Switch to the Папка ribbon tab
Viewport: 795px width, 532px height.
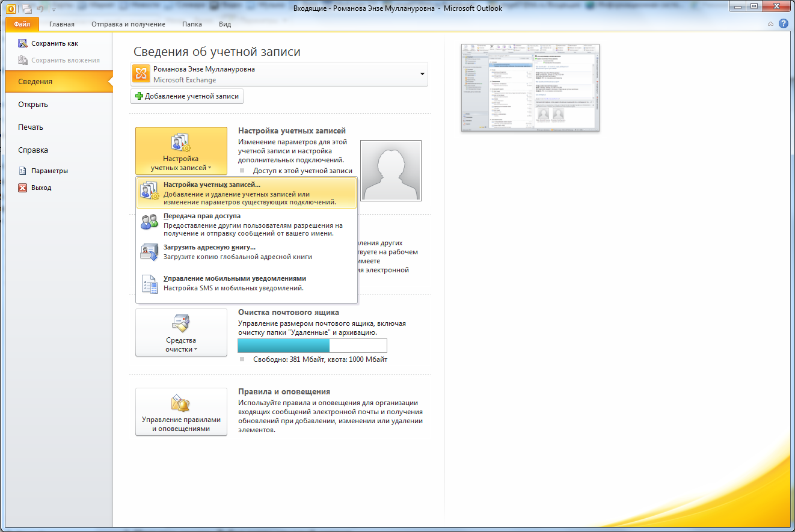pyautogui.click(x=192, y=24)
